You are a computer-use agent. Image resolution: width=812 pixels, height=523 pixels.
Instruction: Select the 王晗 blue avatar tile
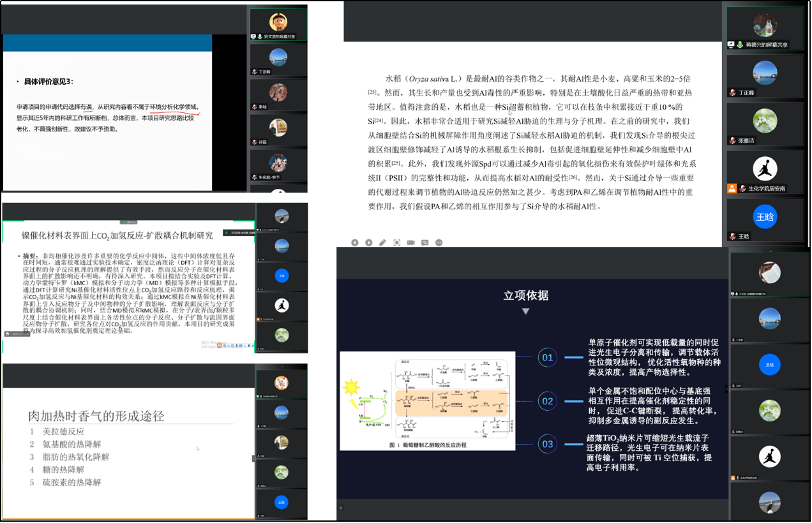point(765,216)
